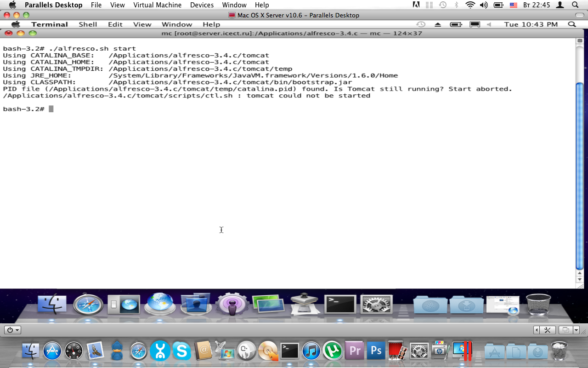Open the Devices menu

(x=202, y=5)
